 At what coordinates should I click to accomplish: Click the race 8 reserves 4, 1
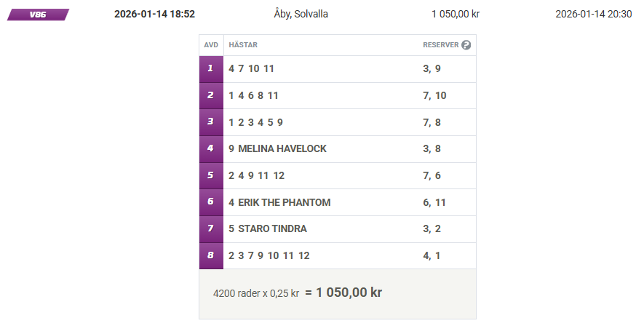[432, 255]
